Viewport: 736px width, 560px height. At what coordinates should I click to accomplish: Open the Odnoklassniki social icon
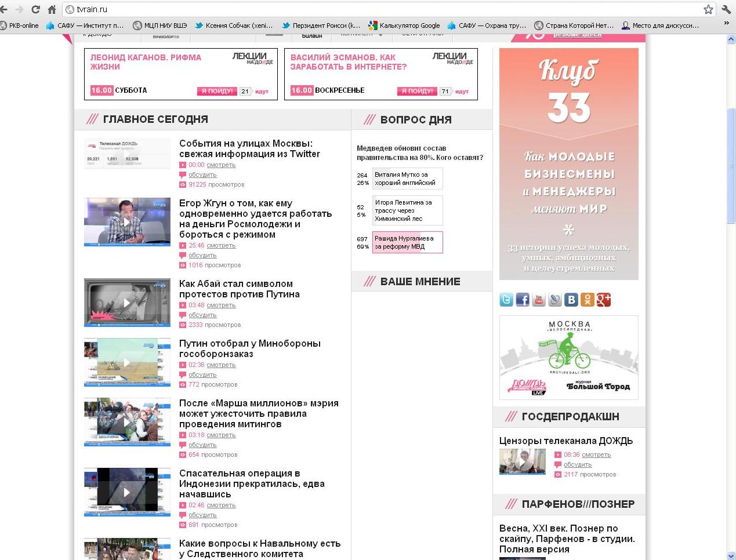[x=588, y=300]
